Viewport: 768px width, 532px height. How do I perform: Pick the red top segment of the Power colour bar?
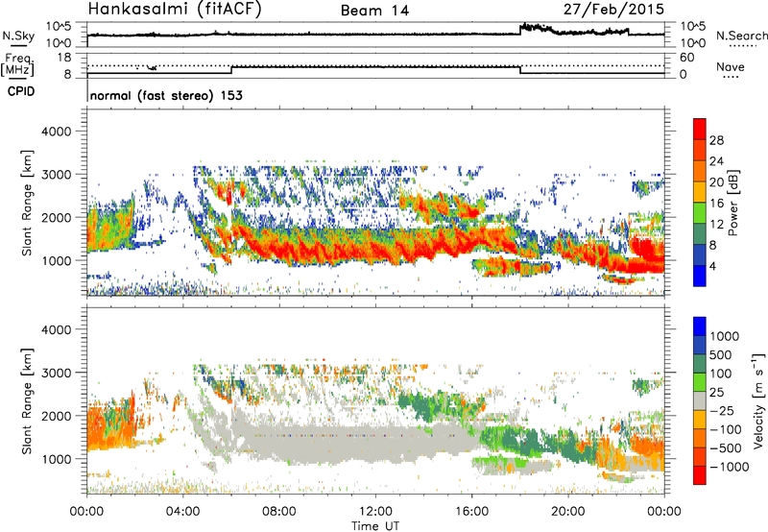click(x=700, y=129)
